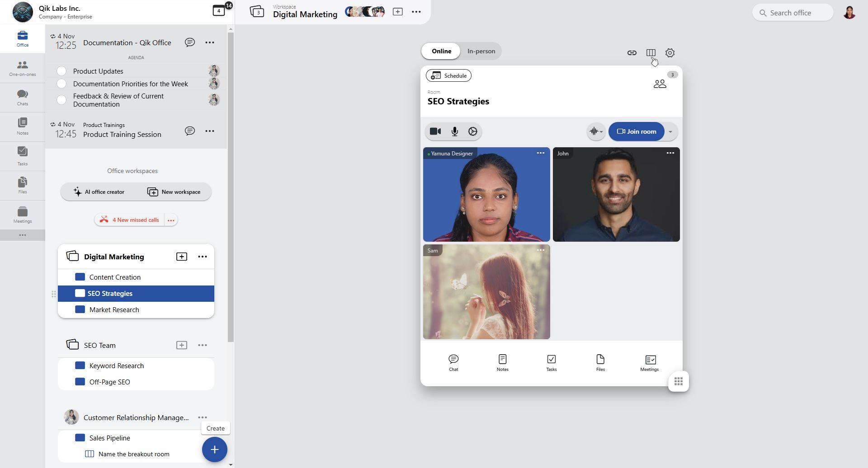This screenshot has width=868, height=468.
Task: Open the room Notes icon
Action: [x=502, y=363]
